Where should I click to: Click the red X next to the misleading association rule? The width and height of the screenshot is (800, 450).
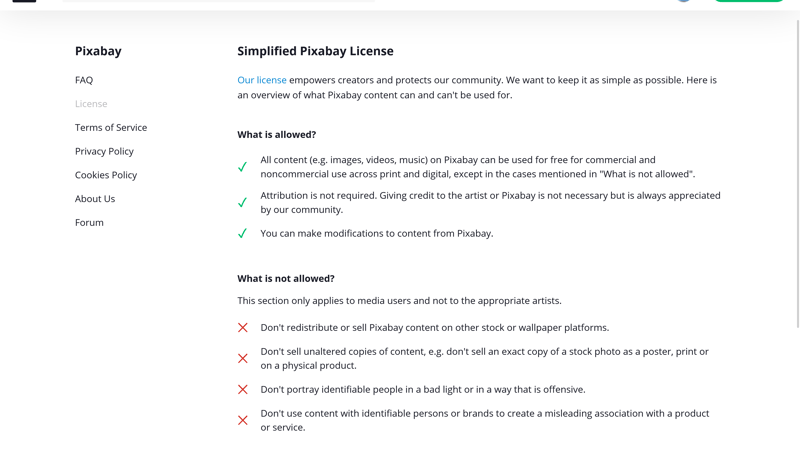243,421
